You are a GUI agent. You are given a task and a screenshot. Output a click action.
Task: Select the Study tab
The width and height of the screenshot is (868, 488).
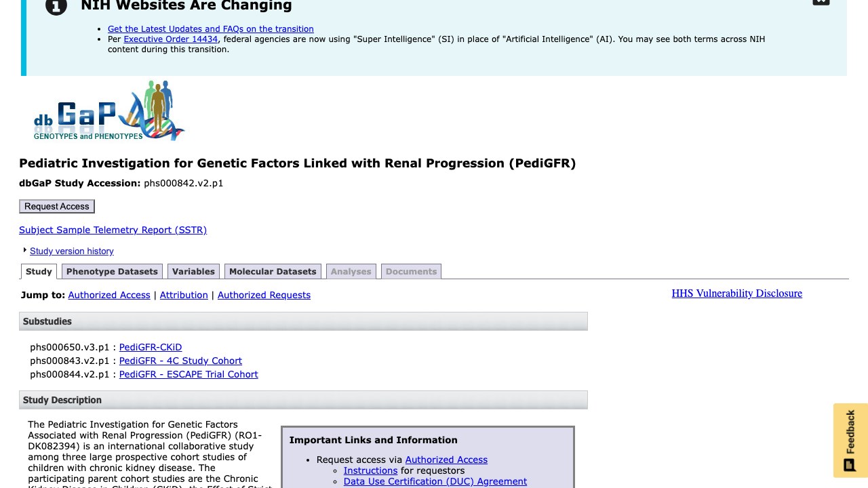(39, 271)
